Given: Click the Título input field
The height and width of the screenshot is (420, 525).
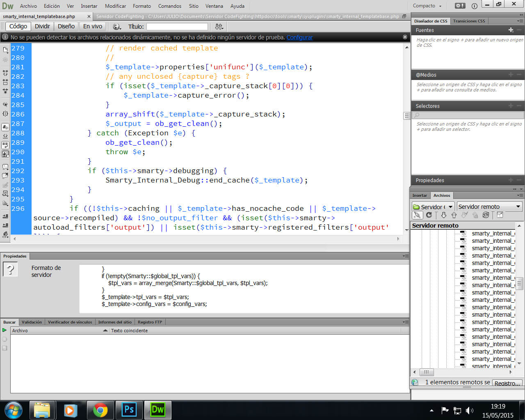Looking at the screenshot, I should 177,27.
